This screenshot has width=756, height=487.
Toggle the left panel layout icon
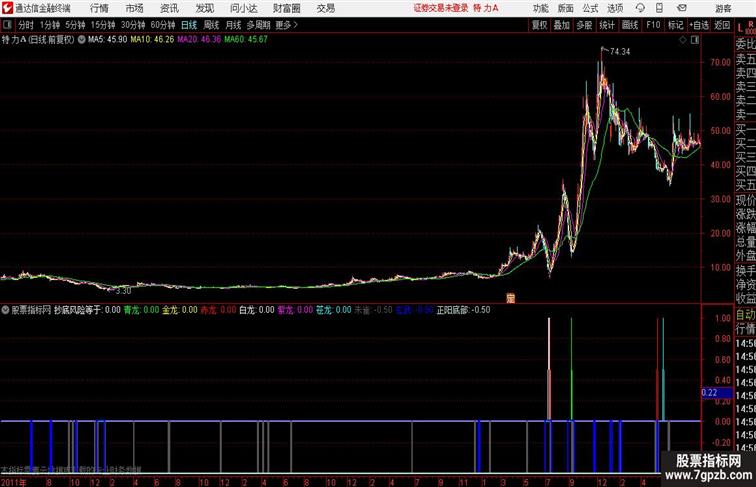pos(7,25)
